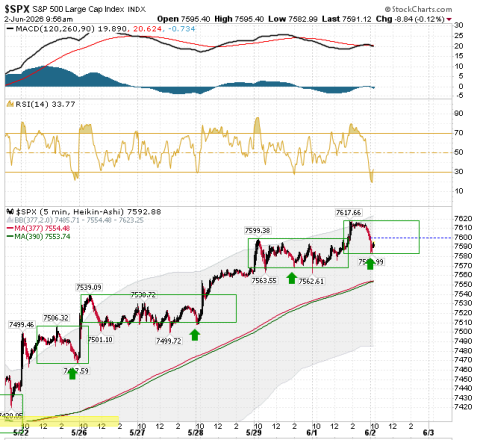Click the 'S&P 500 Large Cap Index' name

tap(78, 9)
